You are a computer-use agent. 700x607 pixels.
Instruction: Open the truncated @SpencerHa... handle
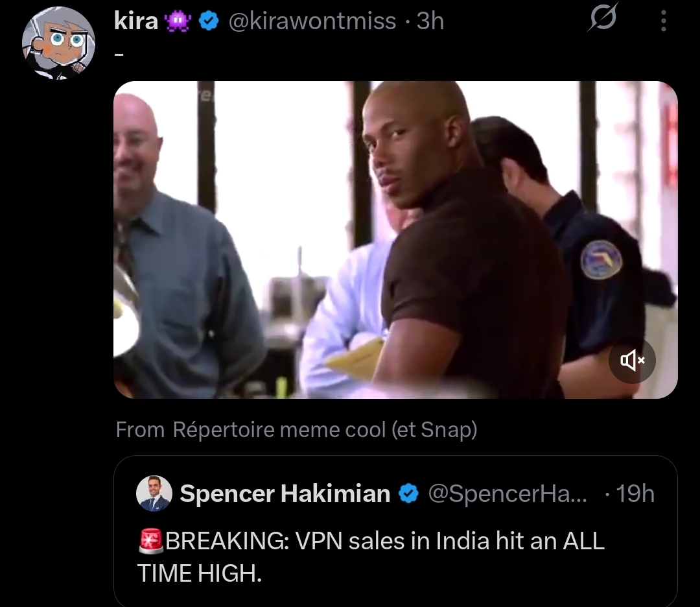coord(507,494)
